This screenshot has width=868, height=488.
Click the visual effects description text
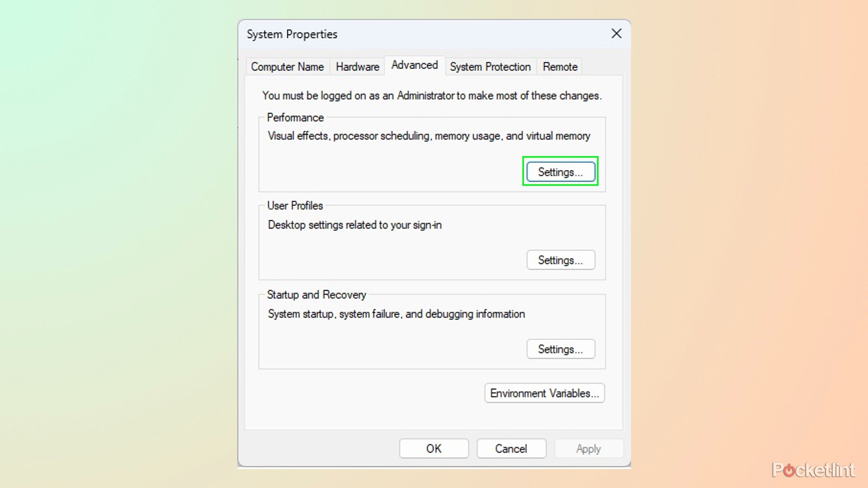point(429,136)
